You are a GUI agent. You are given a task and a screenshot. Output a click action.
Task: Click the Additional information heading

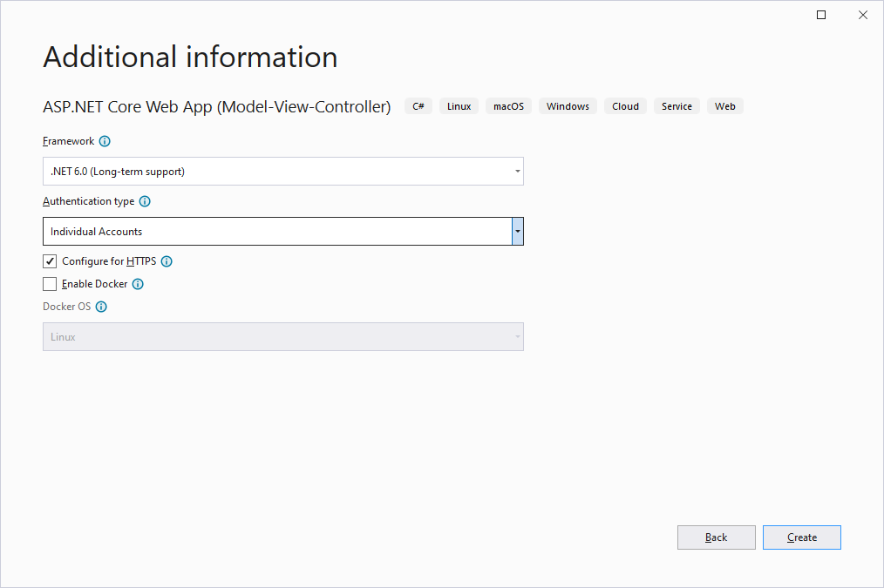coord(191,57)
